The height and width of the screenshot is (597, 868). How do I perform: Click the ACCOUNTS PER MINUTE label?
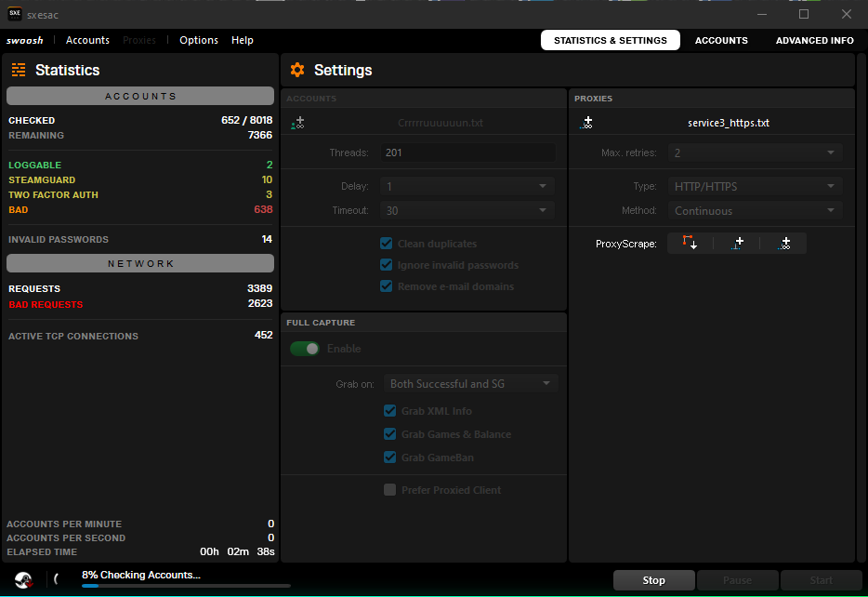[64, 524]
